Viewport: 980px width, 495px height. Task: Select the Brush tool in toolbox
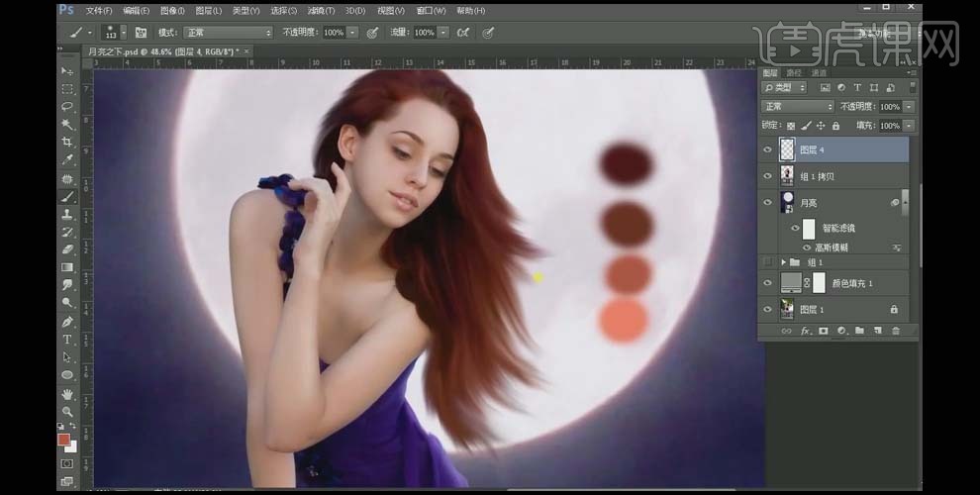pos(67,196)
